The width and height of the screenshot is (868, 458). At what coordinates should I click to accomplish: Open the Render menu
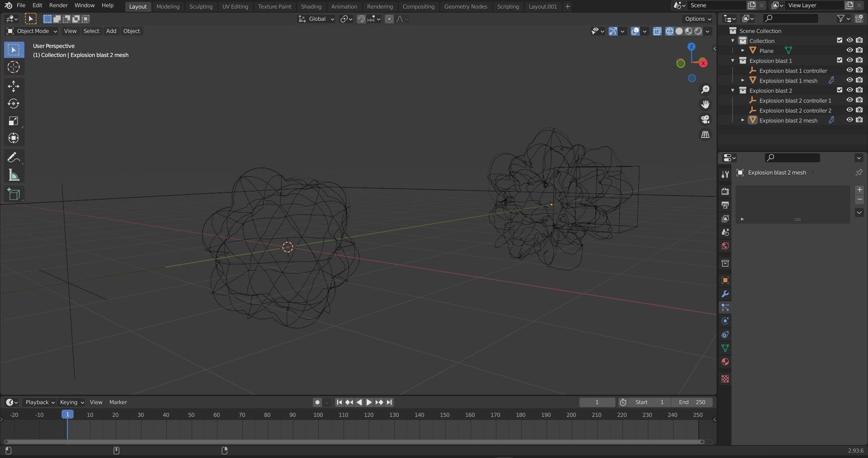pos(58,5)
